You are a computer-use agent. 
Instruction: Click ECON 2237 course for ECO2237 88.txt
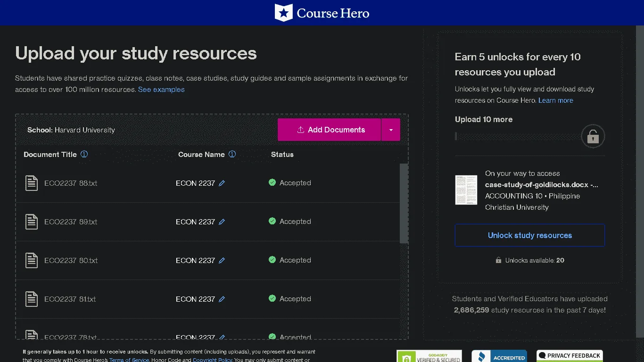pos(195,183)
